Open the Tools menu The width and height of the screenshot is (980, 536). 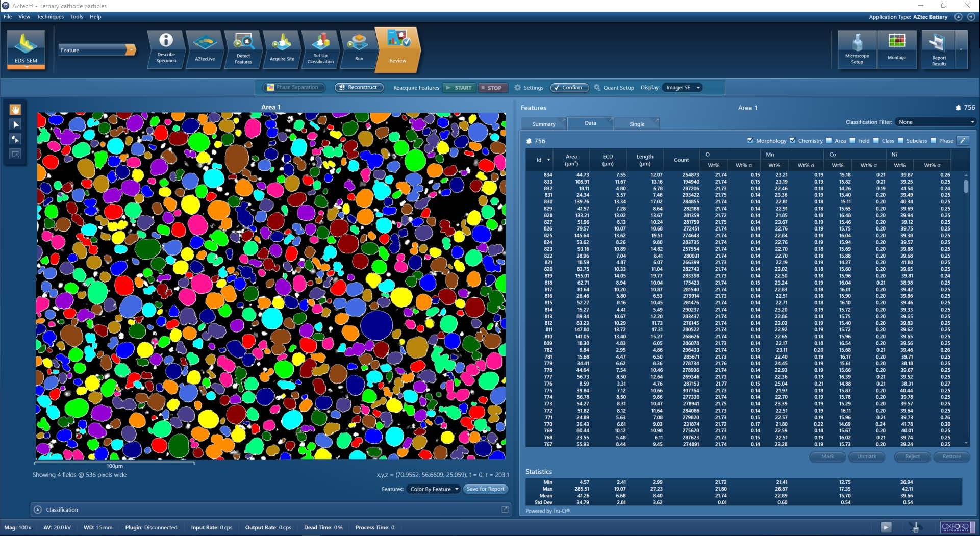coord(77,17)
